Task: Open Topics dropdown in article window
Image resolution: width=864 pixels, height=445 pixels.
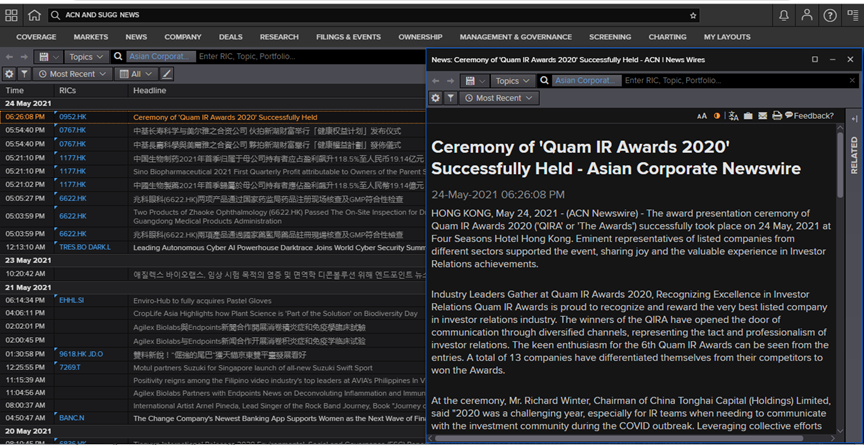Action: point(512,81)
